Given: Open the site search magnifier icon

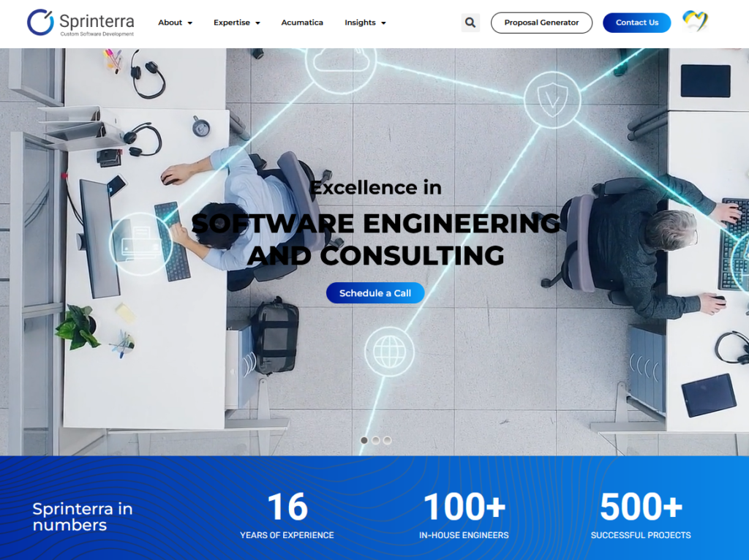Looking at the screenshot, I should 470,23.
